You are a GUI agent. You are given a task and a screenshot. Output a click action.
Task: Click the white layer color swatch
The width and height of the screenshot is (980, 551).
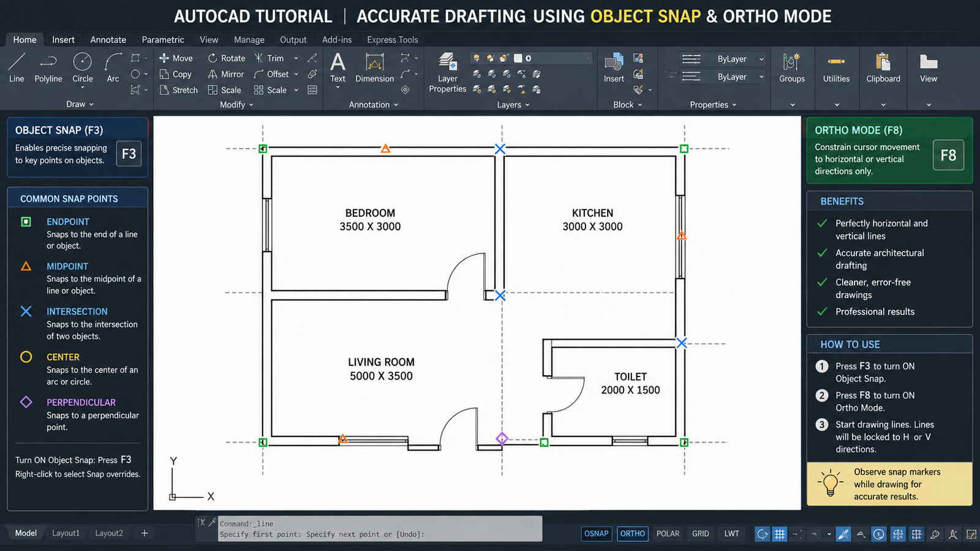pyautogui.click(x=518, y=58)
